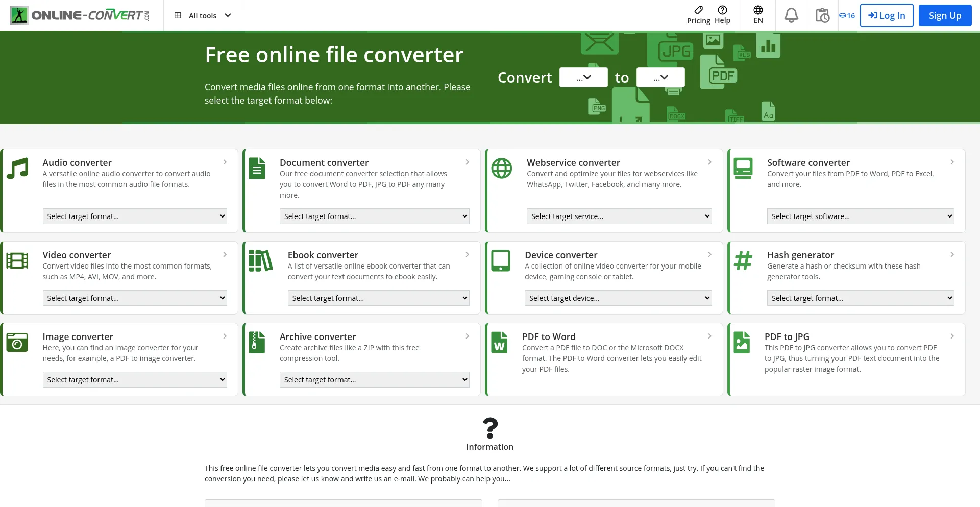Click the Audio converter music note icon
980x507 pixels.
17,168
